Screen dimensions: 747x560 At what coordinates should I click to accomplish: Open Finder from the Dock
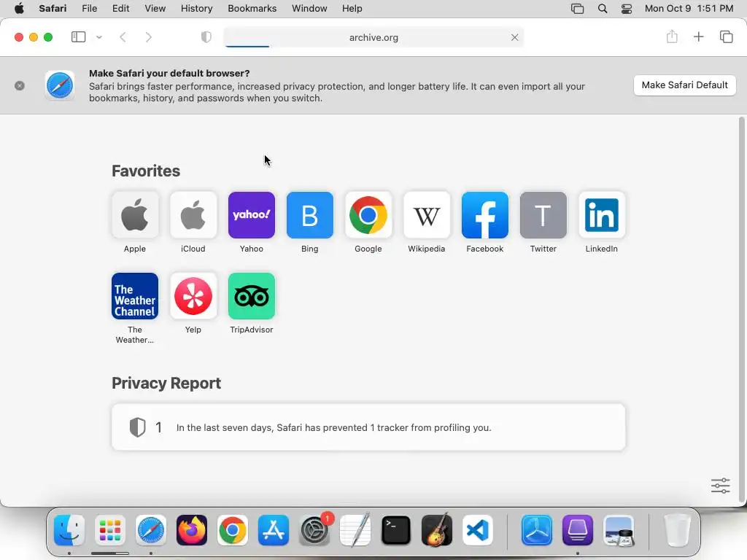click(x=69, y=530)
